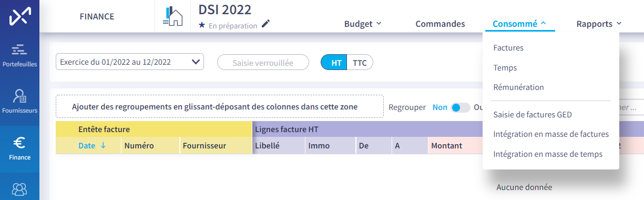
Task: Click the app logo in the sidebar
Action: coord(19,16)
